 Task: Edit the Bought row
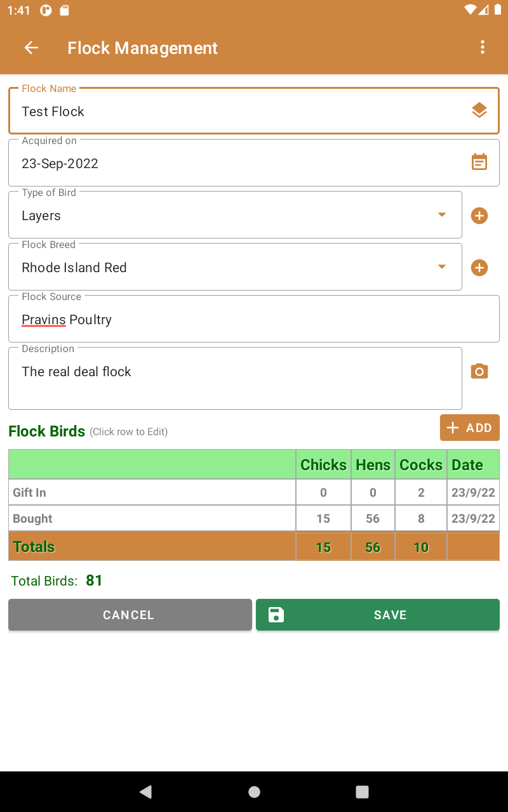click(152, 518)
